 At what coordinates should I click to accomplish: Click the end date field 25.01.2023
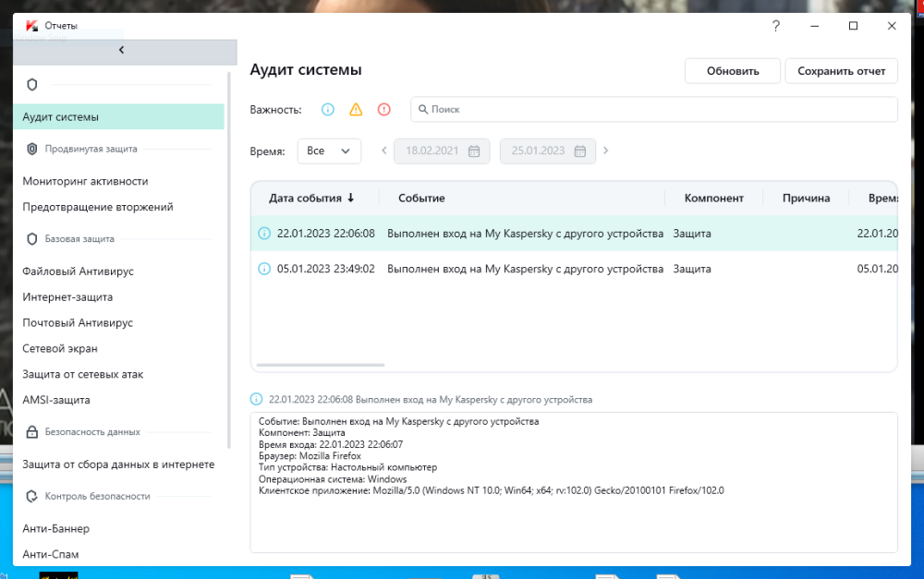(547, 151)
